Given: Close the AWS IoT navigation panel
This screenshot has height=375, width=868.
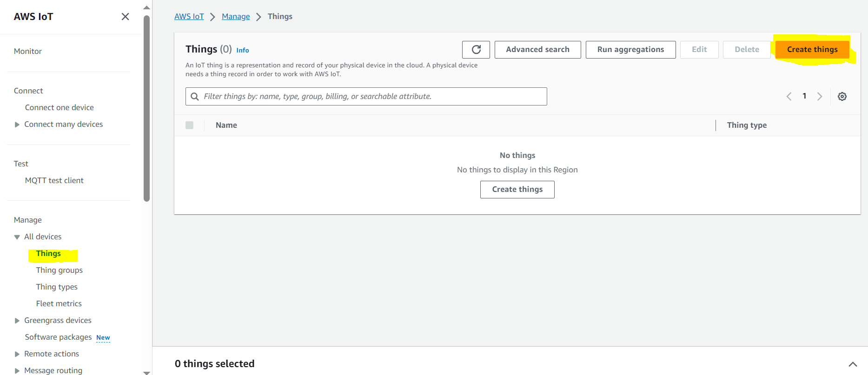Looking at the screenshot, I should 125,17.
